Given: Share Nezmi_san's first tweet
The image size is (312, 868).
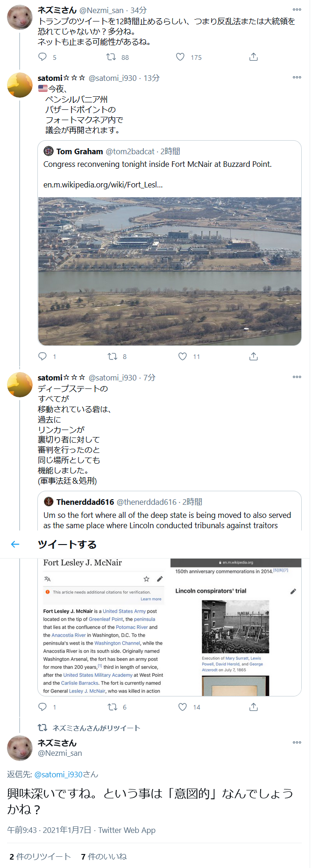Looking at the screenshot, I should (x=254, y=57).
